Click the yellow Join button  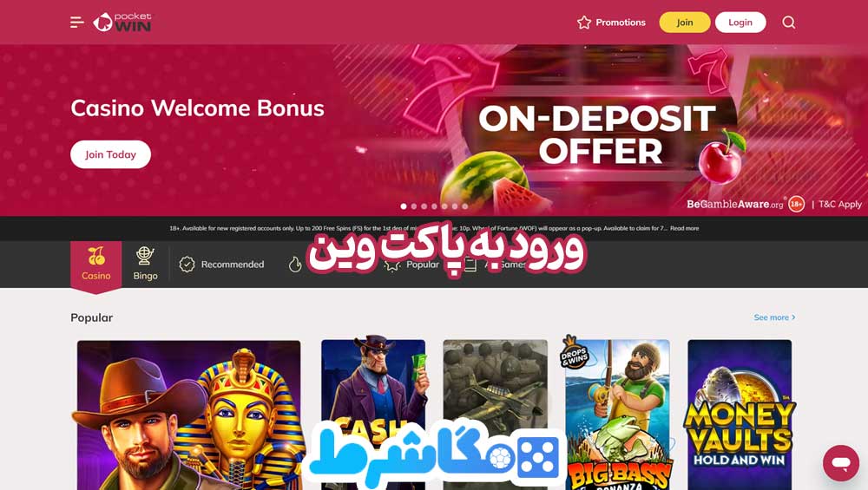click(x=685, y=23)
